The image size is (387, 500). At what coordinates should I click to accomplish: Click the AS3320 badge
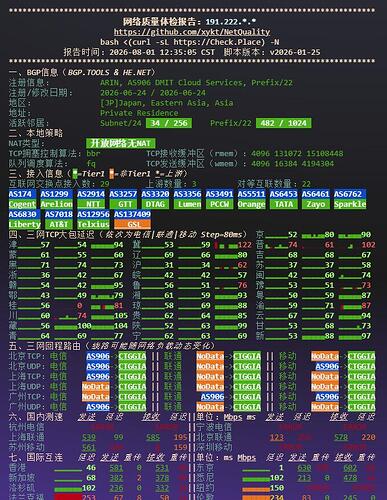pyautogui.click(x=155, y=194)
